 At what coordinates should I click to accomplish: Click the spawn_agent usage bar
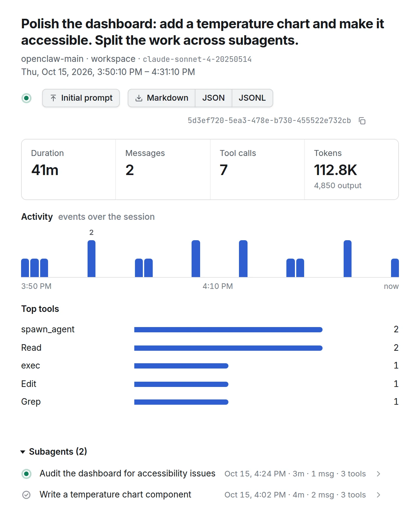click(228, 330)
